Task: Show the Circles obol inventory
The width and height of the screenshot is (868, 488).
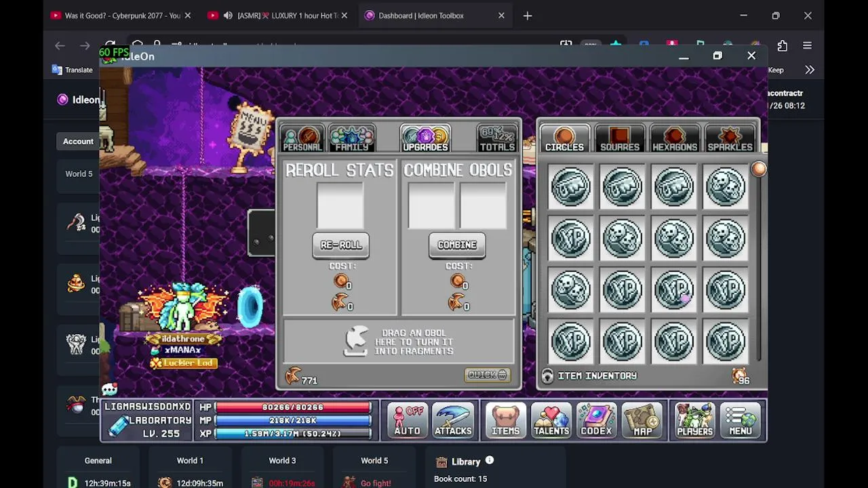Action: [x=564, y=138]
